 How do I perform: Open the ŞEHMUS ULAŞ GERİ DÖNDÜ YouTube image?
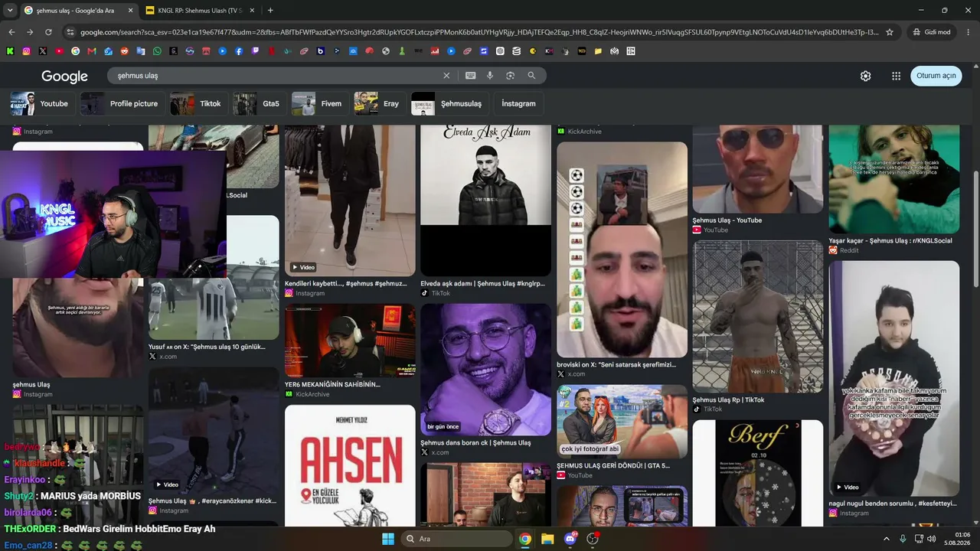622,422
